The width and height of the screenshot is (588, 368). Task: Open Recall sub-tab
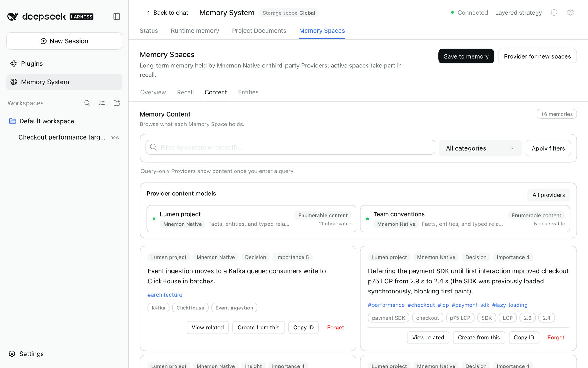(x=185, y=92)
